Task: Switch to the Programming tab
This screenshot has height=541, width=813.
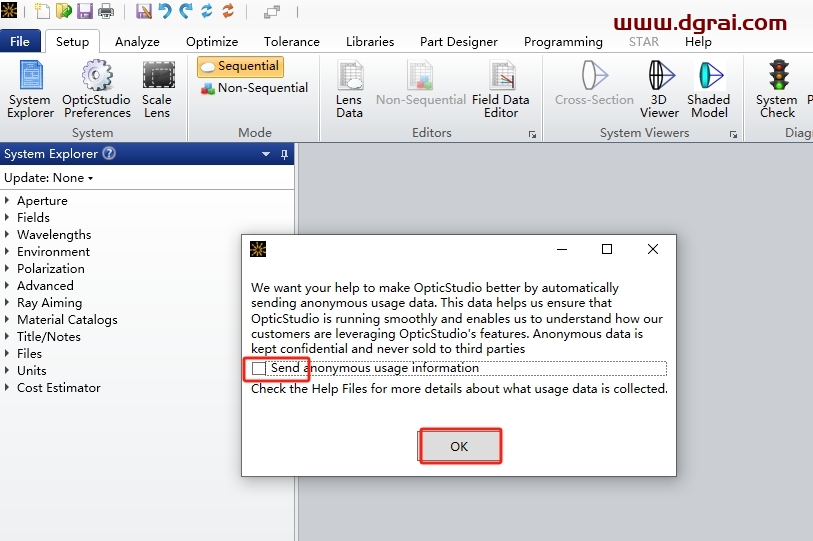Action: pos(564,41)
